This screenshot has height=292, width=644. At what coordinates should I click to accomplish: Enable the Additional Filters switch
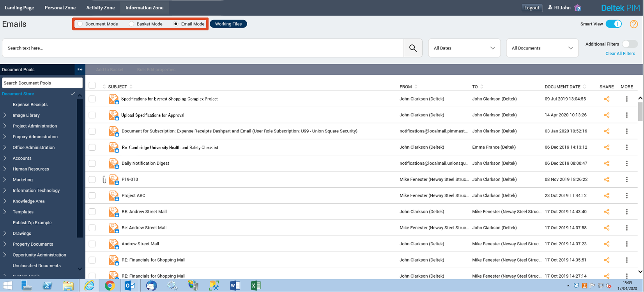[630, 44]
